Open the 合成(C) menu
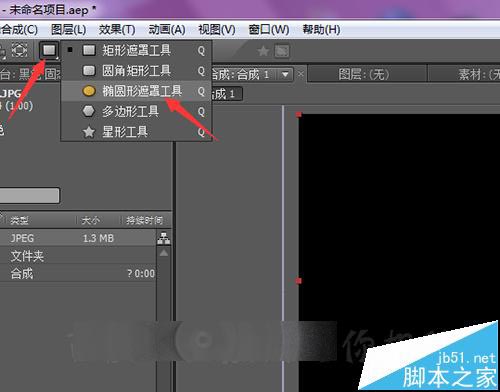This screenshot has width=500, height=392. (x=18, y=30)
